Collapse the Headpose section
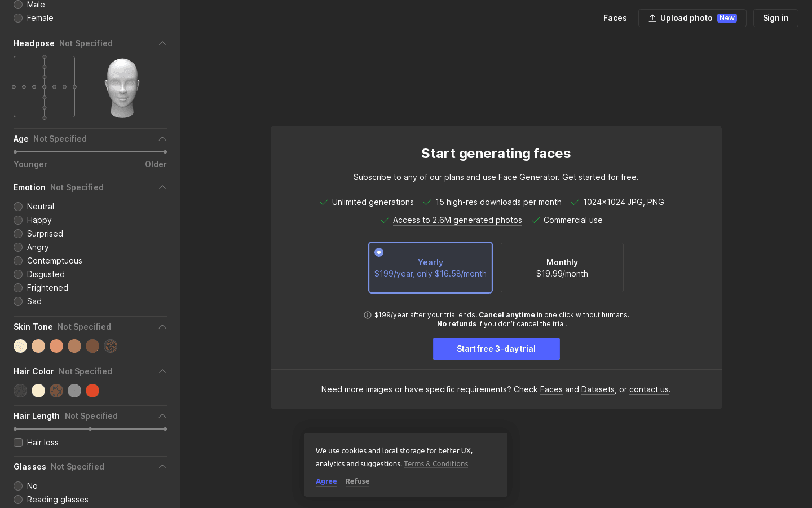812x508 pixels. (x=162, y=43)
